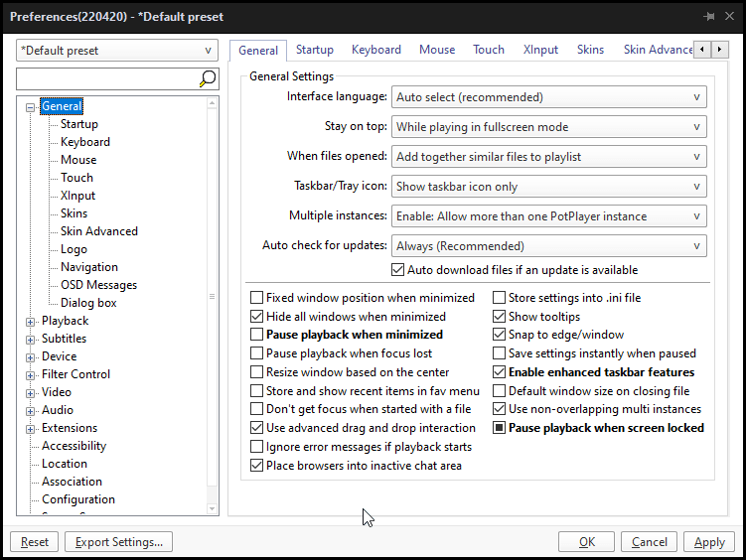Click the Export Settings button
Image resolution: width=746 pixels, height=560 pixels.
[119, 542]
